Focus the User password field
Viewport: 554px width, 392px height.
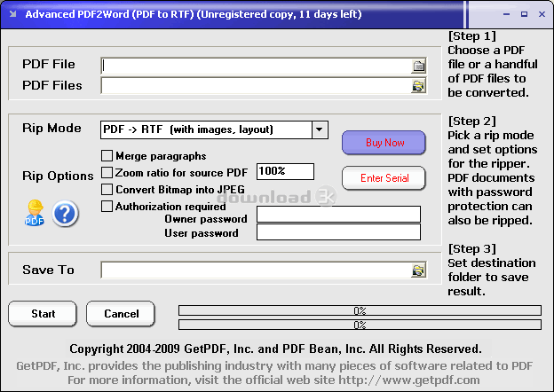point(338,232)
